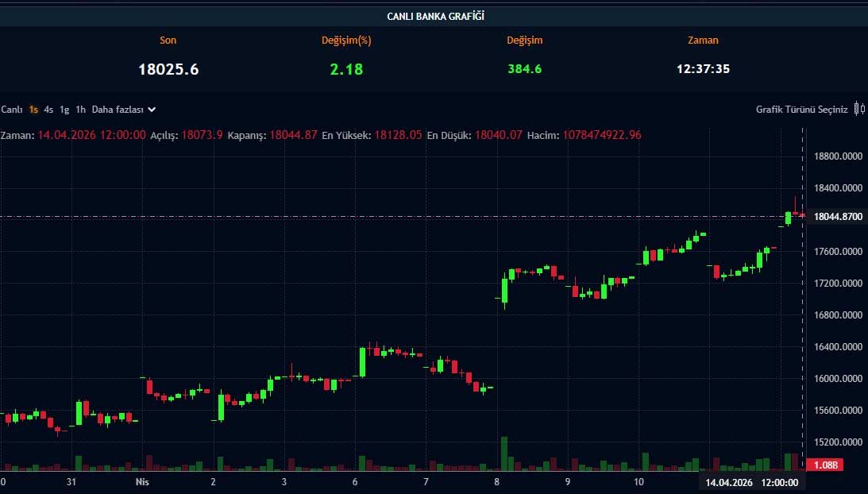The width and height of the screenshot is (868, 494).
Task: Click the 14.04.2026 12:00:00 crosshair time label
Action: coord(752,482)
